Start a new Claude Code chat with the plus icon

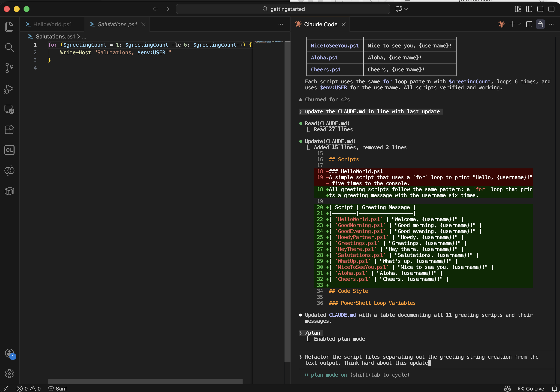(512, 24)
